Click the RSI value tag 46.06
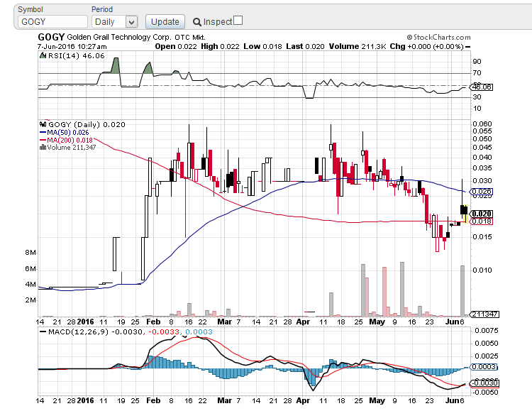 point(482,87)
